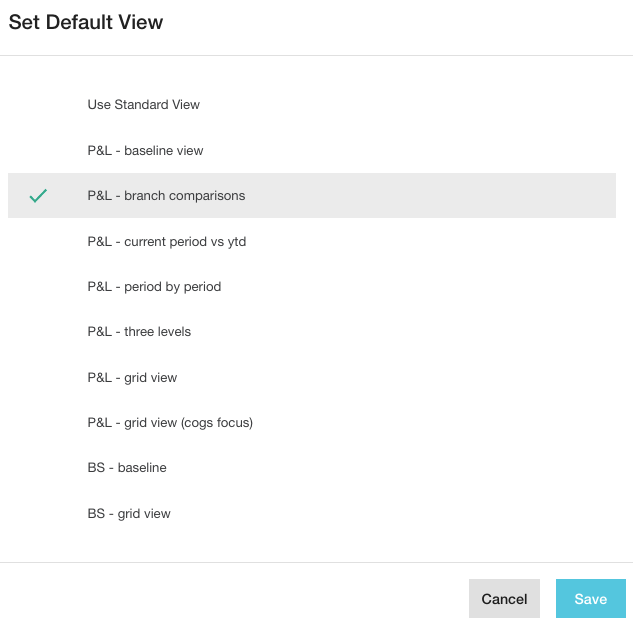633x628 pixels.
Task: Pick P&L - current period vs ytd
Action: point(166,242)
